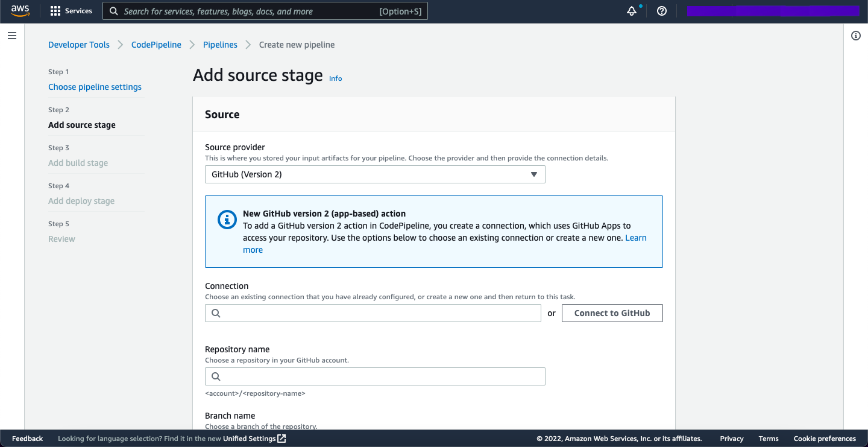
Task: Open the Terms footer link
Action: (769, 439)
